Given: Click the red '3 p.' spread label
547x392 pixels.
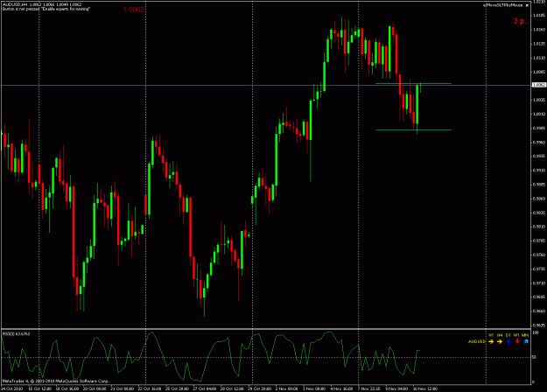Looking at the screenshot, I should pyautogui.click(x=520, y=21).
